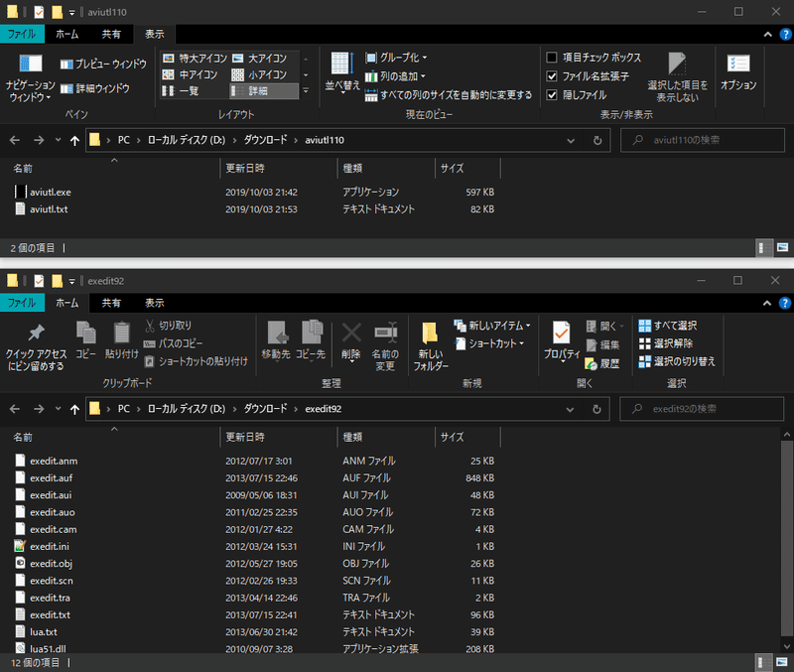
Task: Open Home (ホーム) tab in aviutl110 window
Action: click(66, 34)
